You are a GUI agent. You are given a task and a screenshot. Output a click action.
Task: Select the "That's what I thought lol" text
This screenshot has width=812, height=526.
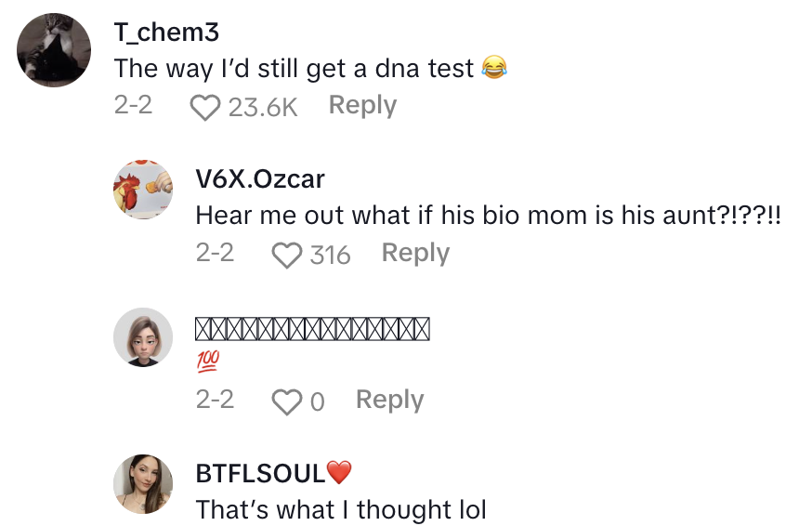[341, 509]
